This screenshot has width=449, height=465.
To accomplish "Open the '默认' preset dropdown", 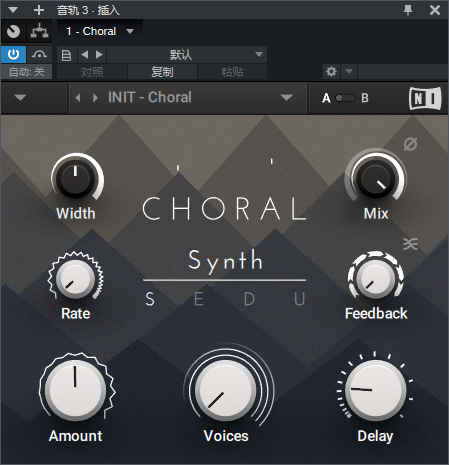I will (187, 55).
